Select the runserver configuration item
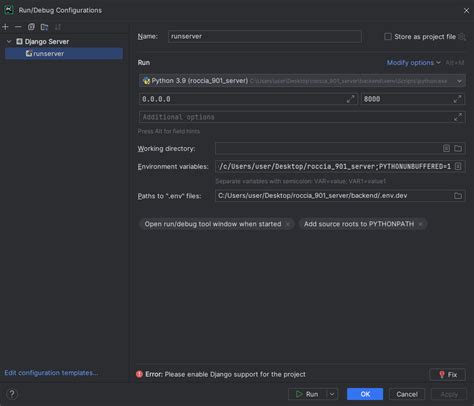 (x=64, y=53)
